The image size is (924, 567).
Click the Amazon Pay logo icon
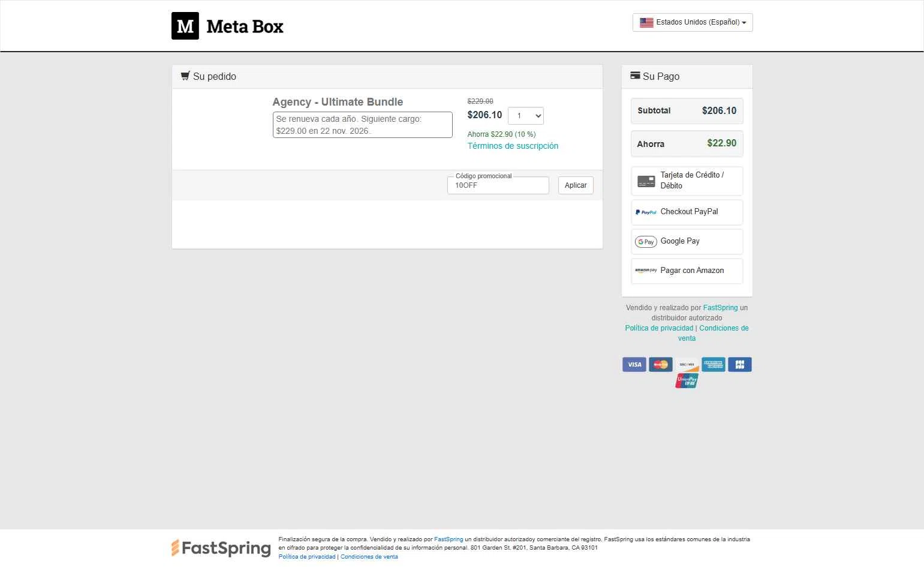click(x=646, y=271)
